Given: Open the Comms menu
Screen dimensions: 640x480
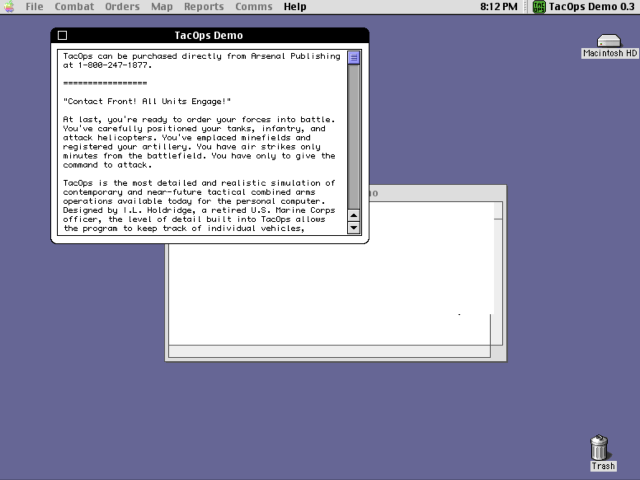Looking at the screenshot, I should pyautogui.click(x=253, y=7).
